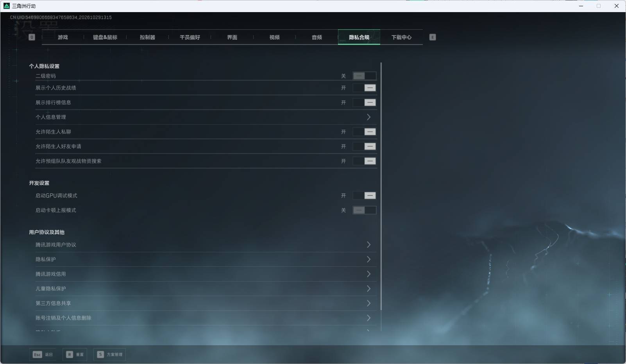Image resolution: width=626 pixels, height=364 pixels.
Task: Open the 下载中心 tab
Action: click(x=401, y=37)
